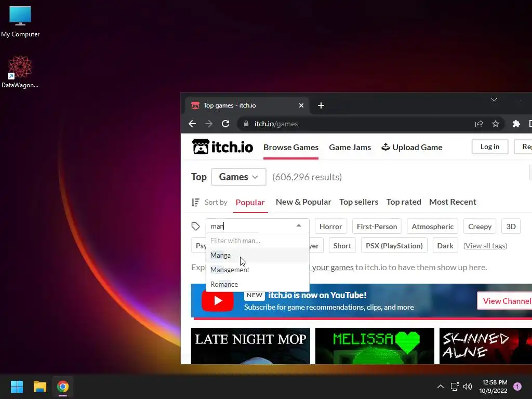
Task: Show hidden system tray icons
Action: tap(441, 387)
